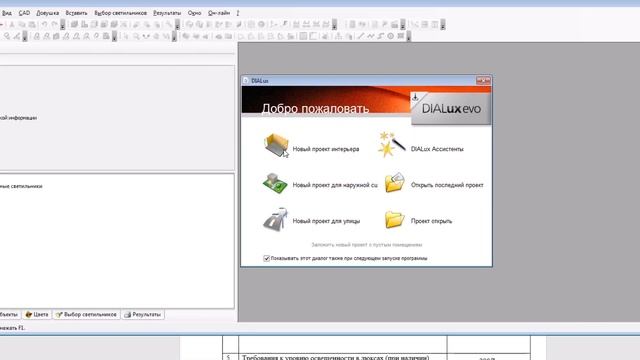This screenshot has height=360, width=640.
Task: Uncheck show this dialog at next launch
Action: pos(267,258)
